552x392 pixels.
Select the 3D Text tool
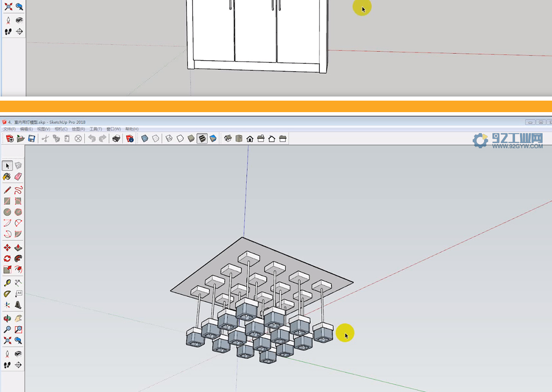[18, 305]
